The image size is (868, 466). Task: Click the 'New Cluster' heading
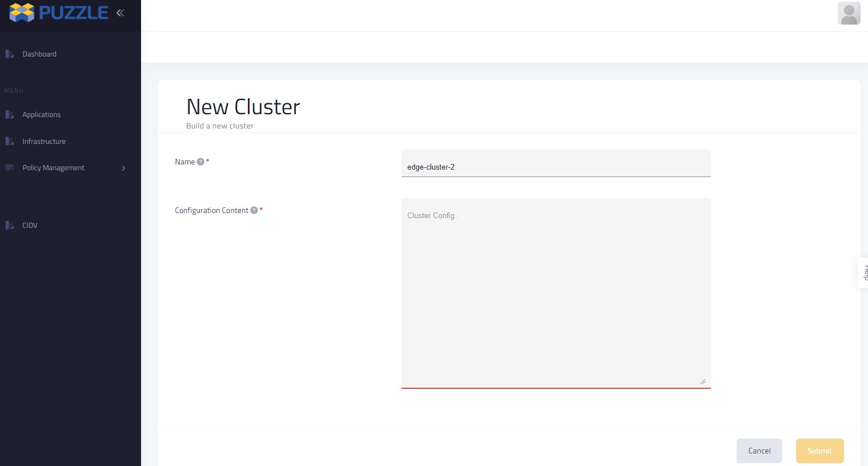pyautogui.click(x=243, y=107)
